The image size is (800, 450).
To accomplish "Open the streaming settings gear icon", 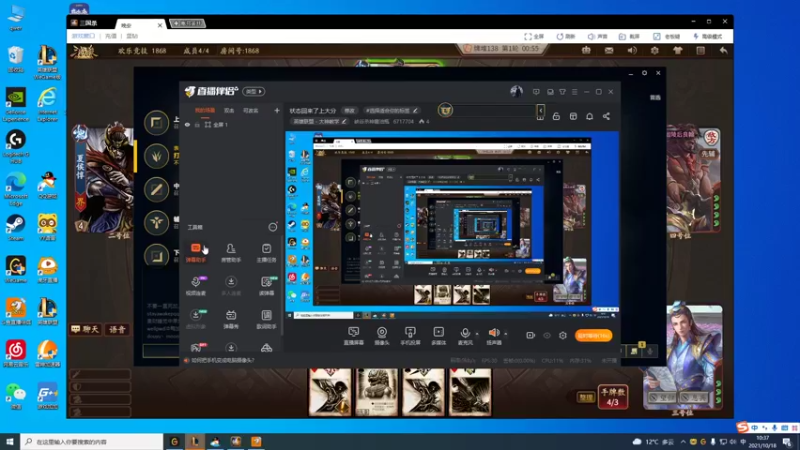I will [x=563, y=335].
